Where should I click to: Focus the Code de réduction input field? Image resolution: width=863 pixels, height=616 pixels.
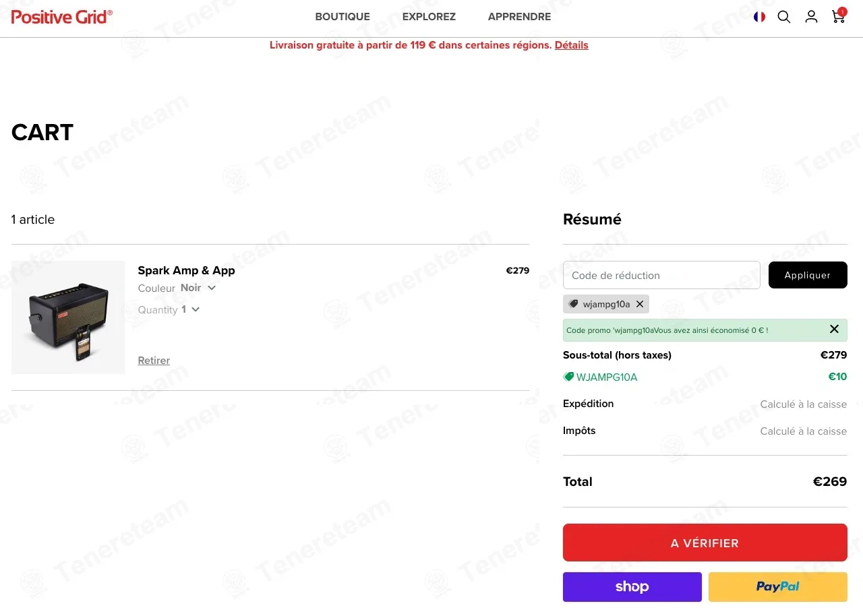[x=661, y=275]
